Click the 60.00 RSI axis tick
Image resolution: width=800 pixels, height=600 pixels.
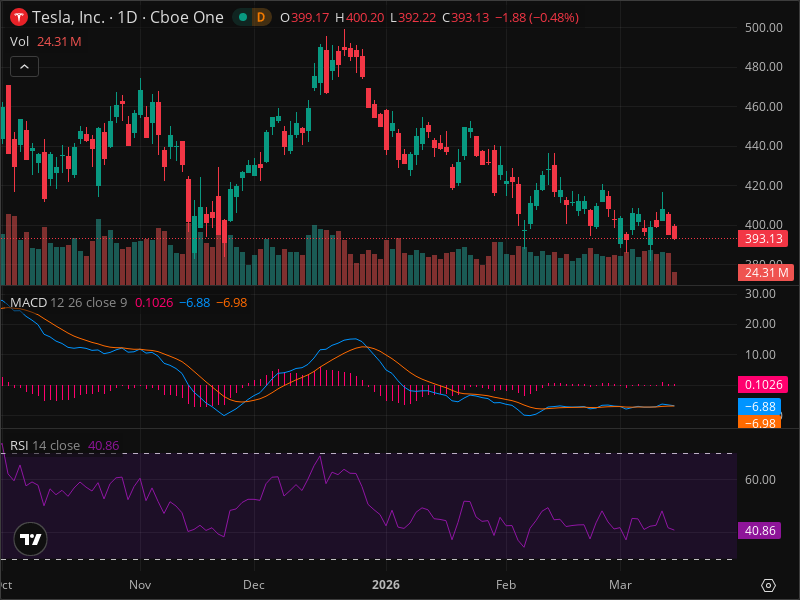(x=760, y=480)
